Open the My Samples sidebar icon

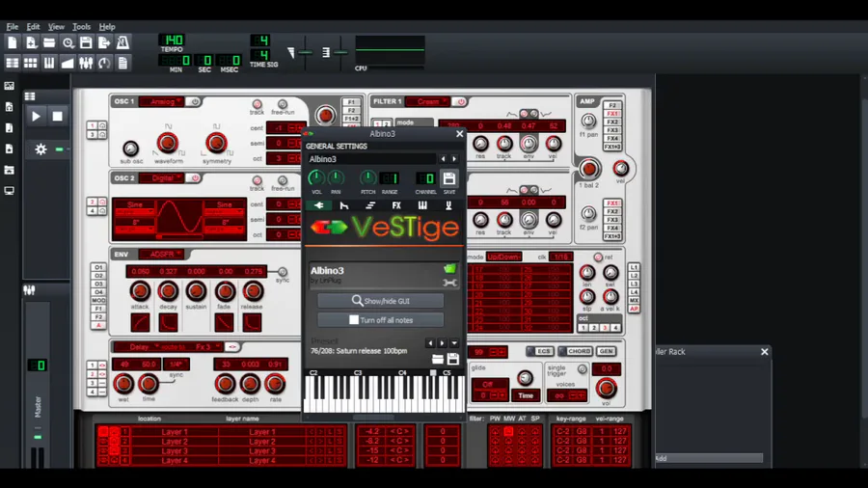pyautogui.click(x=9, y=128)
